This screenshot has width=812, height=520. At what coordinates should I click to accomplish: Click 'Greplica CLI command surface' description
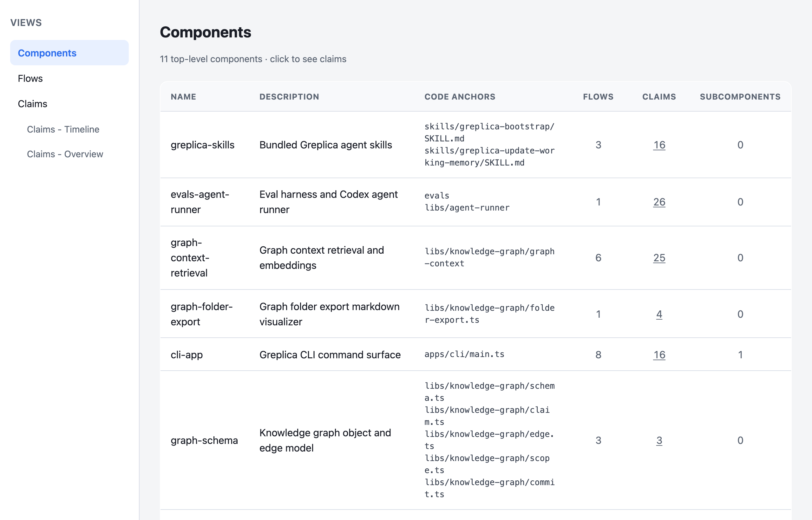click(x=330, y=354)
